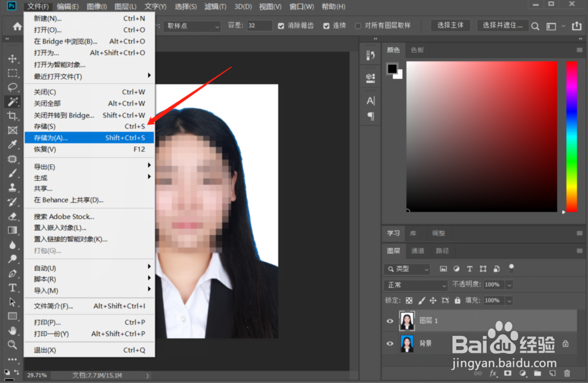Hide 背景 layer with eye icon
Viewport: 588px width, 383px height.
point(390,343)
